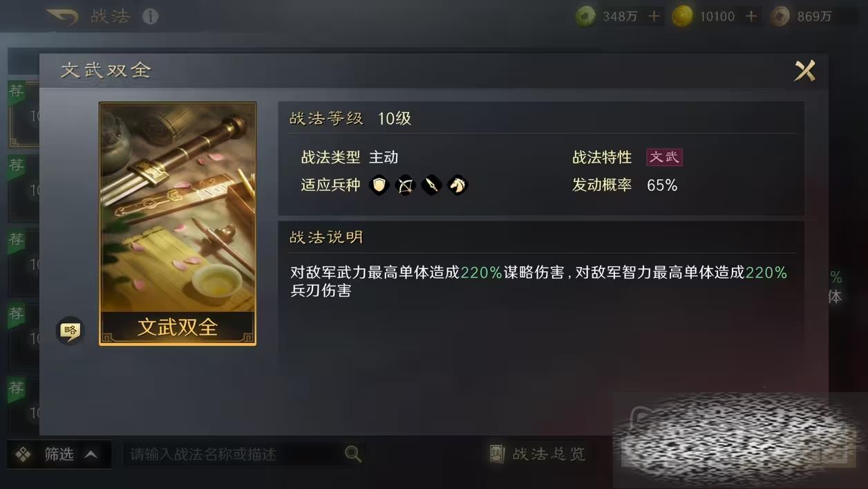This screenshot has width=868, height=489.
Task: Add gold with the plus beside 10100
Action: tap(751, 17)
